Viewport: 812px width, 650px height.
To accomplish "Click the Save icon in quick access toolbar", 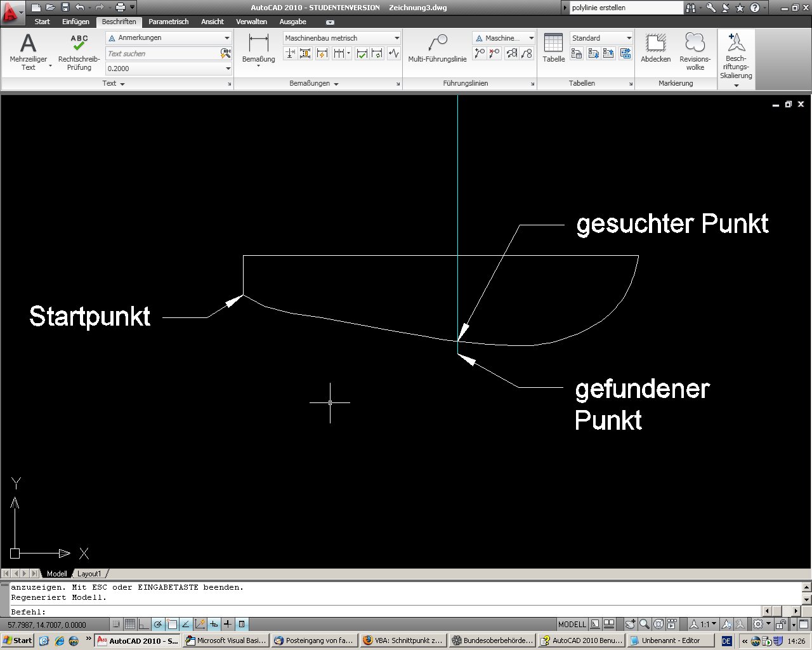I will [65, 8].
